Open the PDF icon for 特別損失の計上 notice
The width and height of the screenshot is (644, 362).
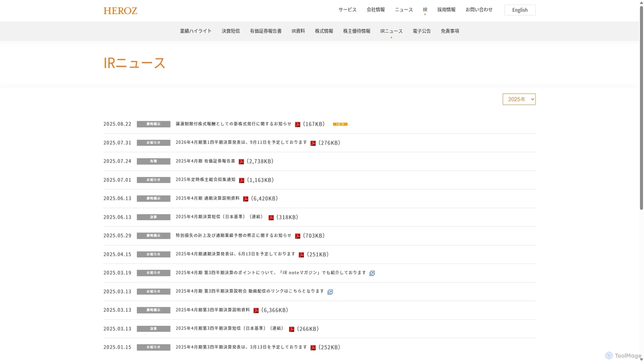coord(297,236)
